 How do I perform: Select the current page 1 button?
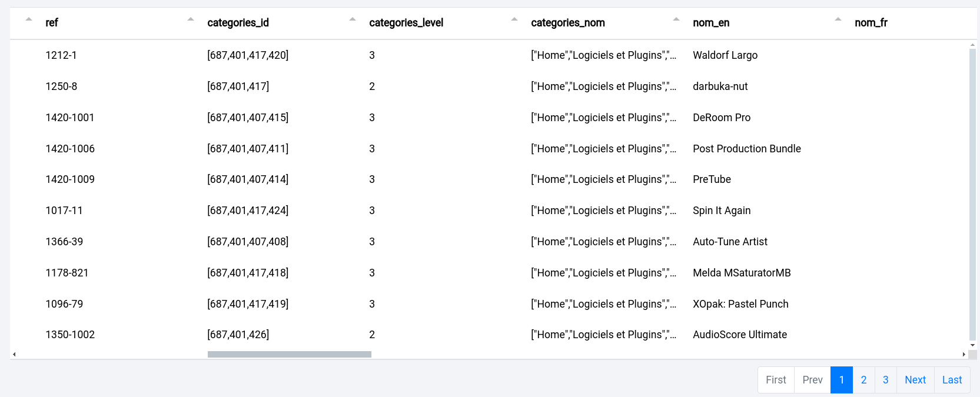[842, 380]
